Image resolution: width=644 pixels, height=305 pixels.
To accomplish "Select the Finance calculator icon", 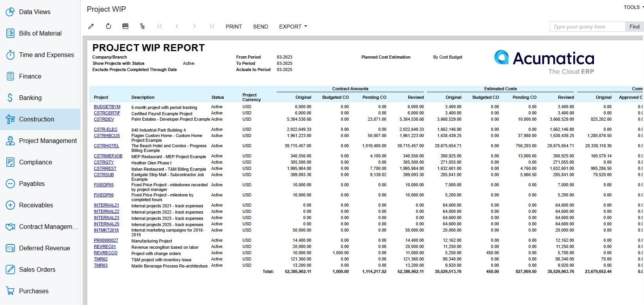I will [11, 76].
